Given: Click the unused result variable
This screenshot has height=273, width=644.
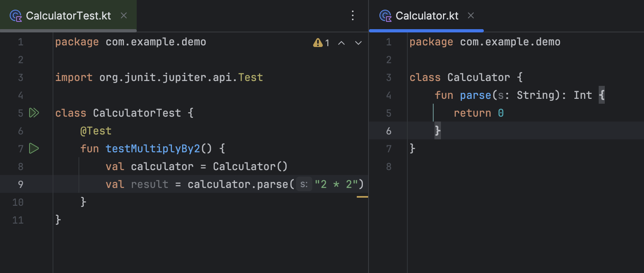Looking at the screenshot, I should 149,184.
